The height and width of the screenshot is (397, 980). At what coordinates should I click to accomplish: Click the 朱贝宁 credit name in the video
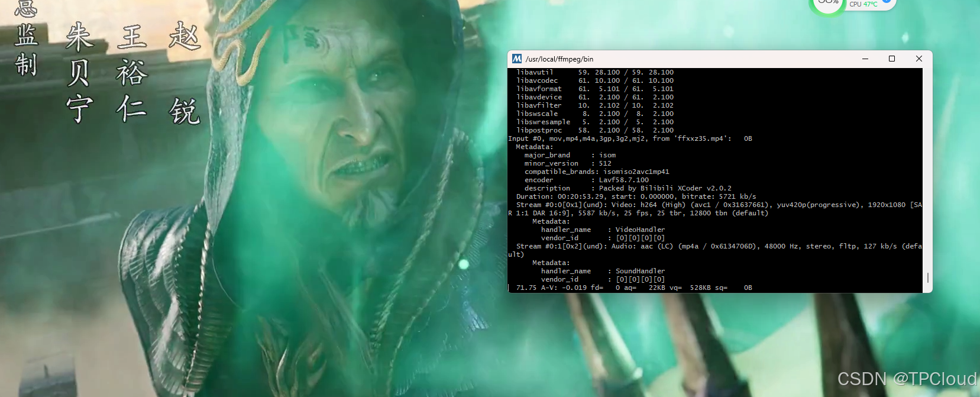pyautogui.click(x=79, y=73)
